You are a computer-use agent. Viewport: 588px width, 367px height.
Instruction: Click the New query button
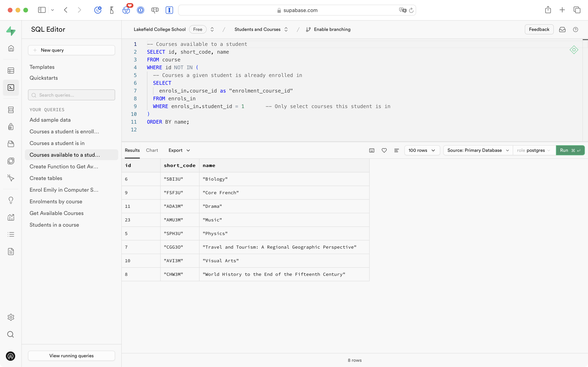click(71, 50)
